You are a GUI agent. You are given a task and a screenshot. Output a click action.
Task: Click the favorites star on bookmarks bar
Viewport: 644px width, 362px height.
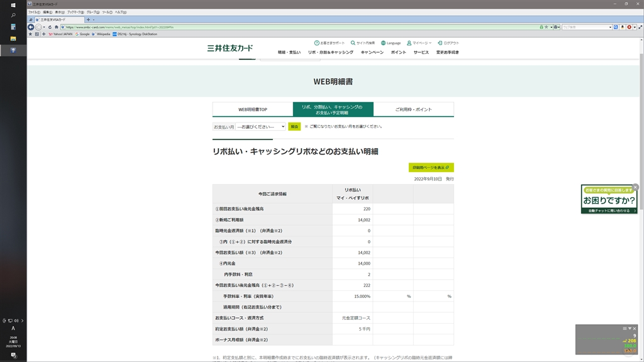point(30,34)
